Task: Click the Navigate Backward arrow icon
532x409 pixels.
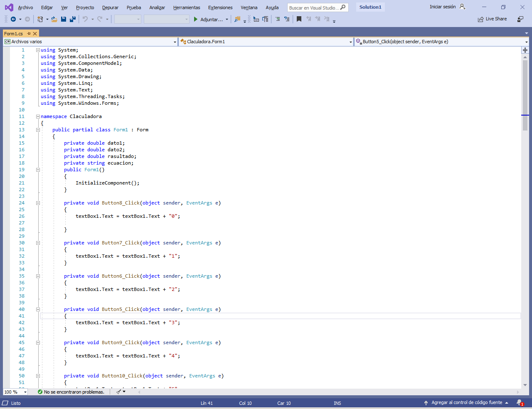Action: click(x=13, y=19)
